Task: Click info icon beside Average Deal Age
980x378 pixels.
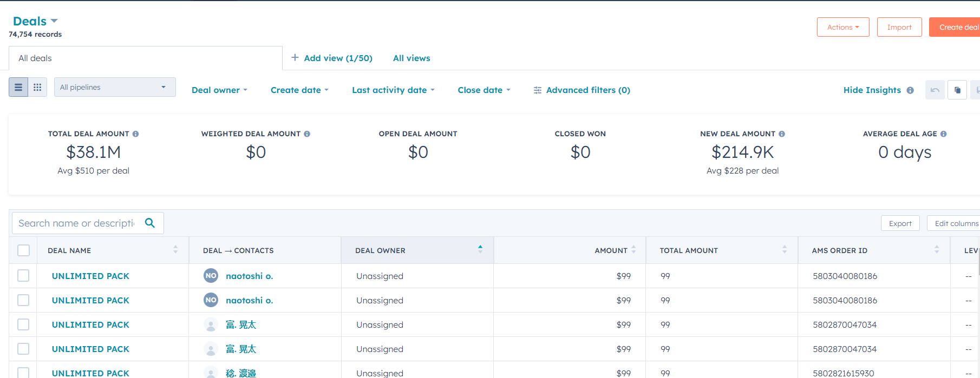Action: [944, 134]
